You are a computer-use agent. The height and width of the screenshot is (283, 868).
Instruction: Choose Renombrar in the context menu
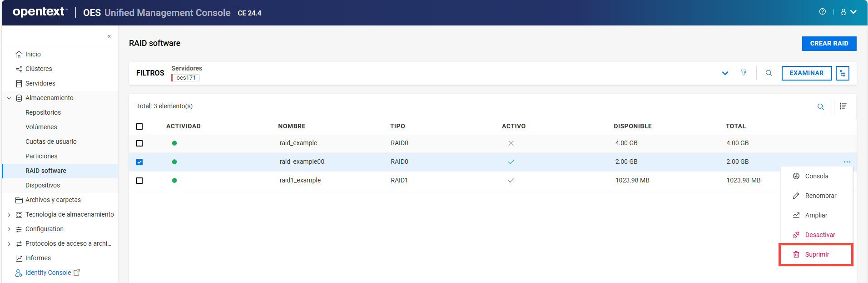tap(820, 196)
